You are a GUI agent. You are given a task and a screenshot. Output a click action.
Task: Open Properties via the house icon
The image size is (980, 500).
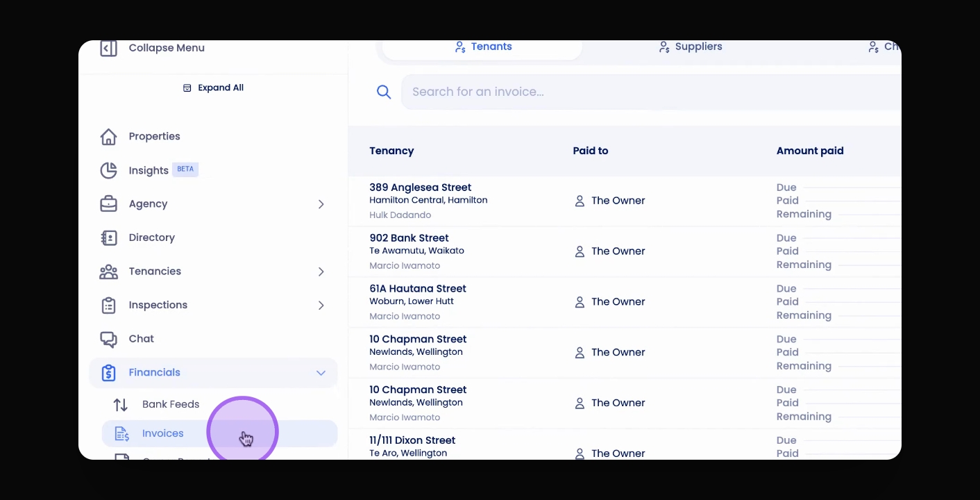108,137
